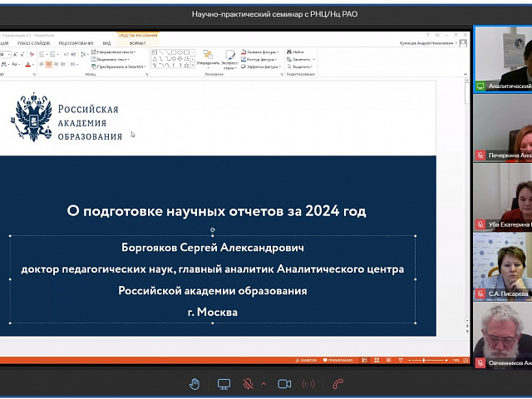The width and height of the screenshot is (532, 399).
Task: Align text right in paragraph group
Action: 56,64
